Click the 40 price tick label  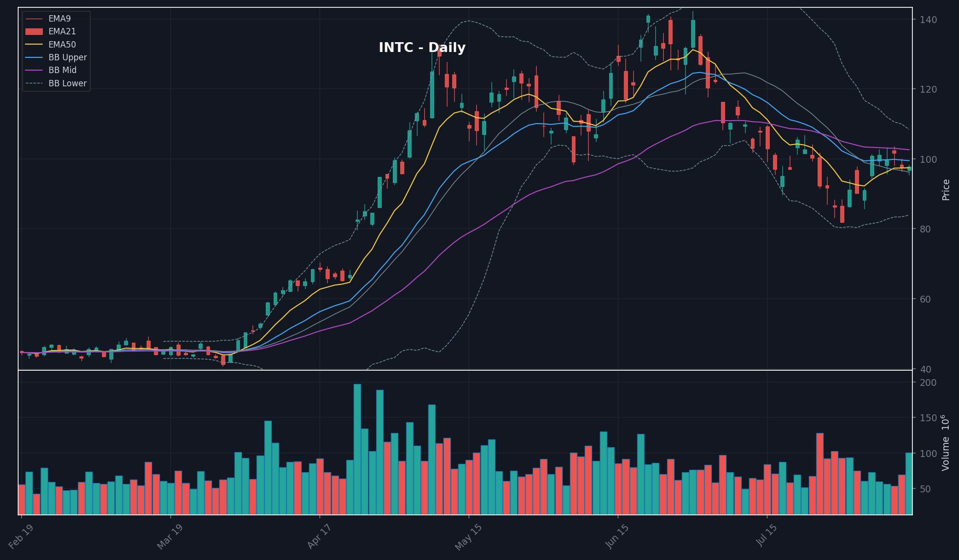click(x=925, y=369)
